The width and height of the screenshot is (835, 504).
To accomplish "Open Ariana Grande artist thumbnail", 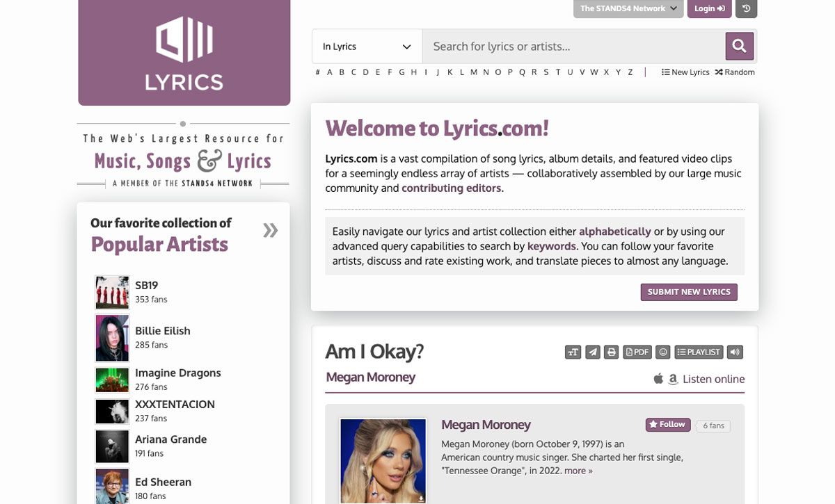I will (x=112, y=446).
